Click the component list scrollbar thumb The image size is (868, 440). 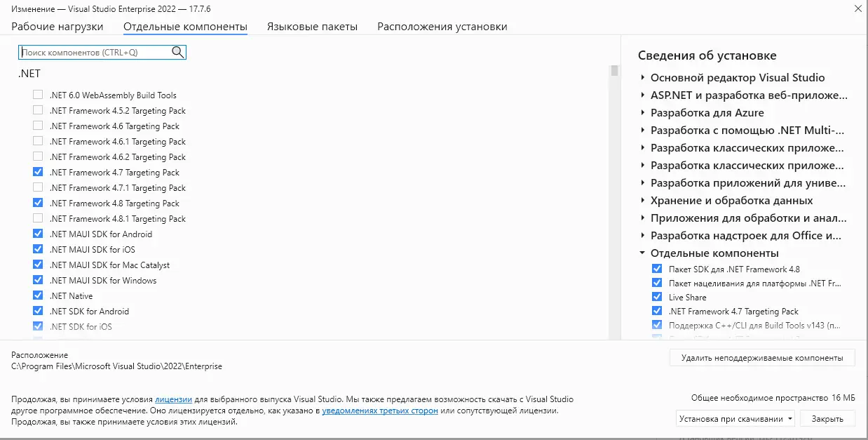615,70
